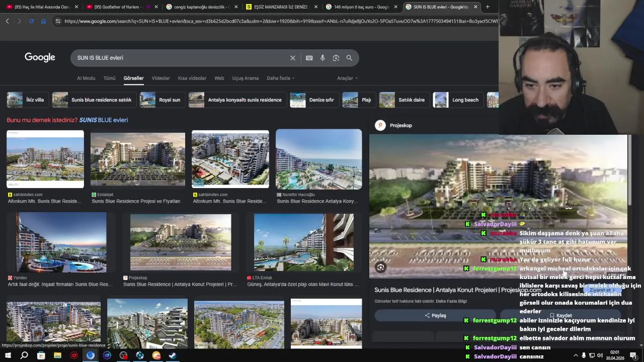644x362 pixels.
Task: Submit search with magnifier icon
Action: (x=349, y=58)
